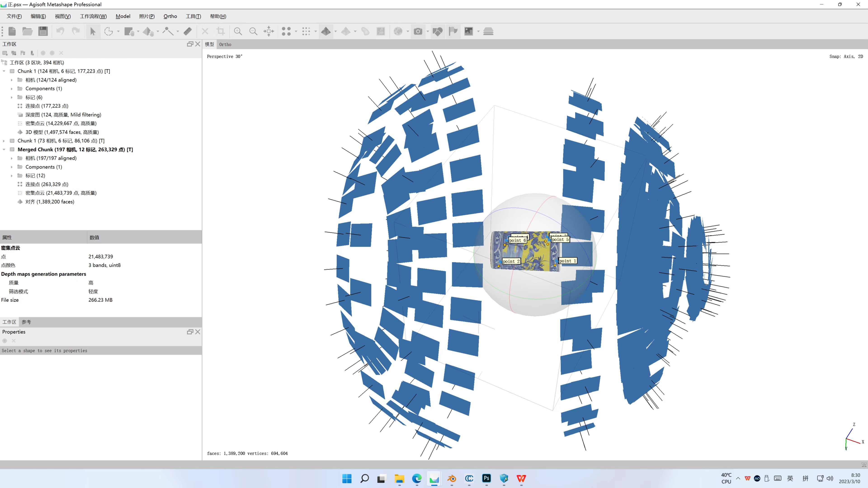Click the New document toolbar icon
Image resolution: width=868 pixels, height=488 pixels.
pyautogui.click(x=12, y=31)
